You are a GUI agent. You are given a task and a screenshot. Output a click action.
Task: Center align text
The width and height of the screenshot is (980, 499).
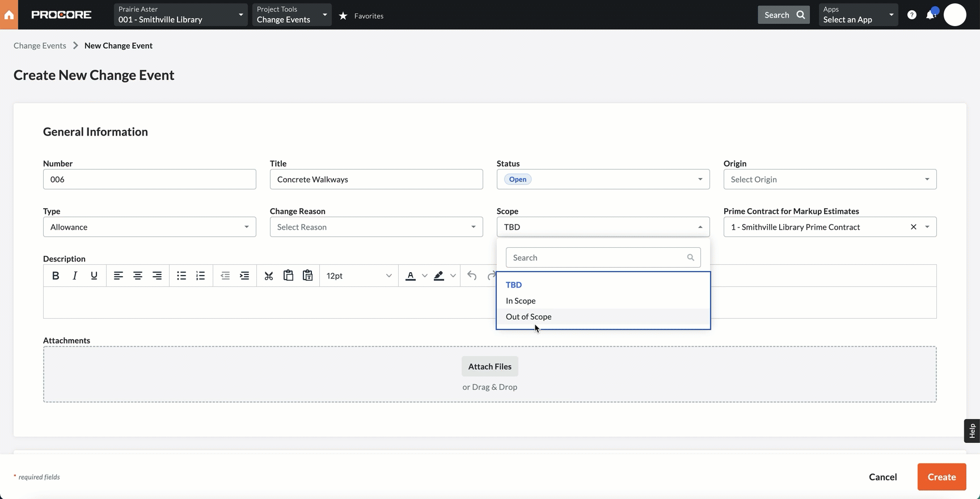(x=138, y=276)
